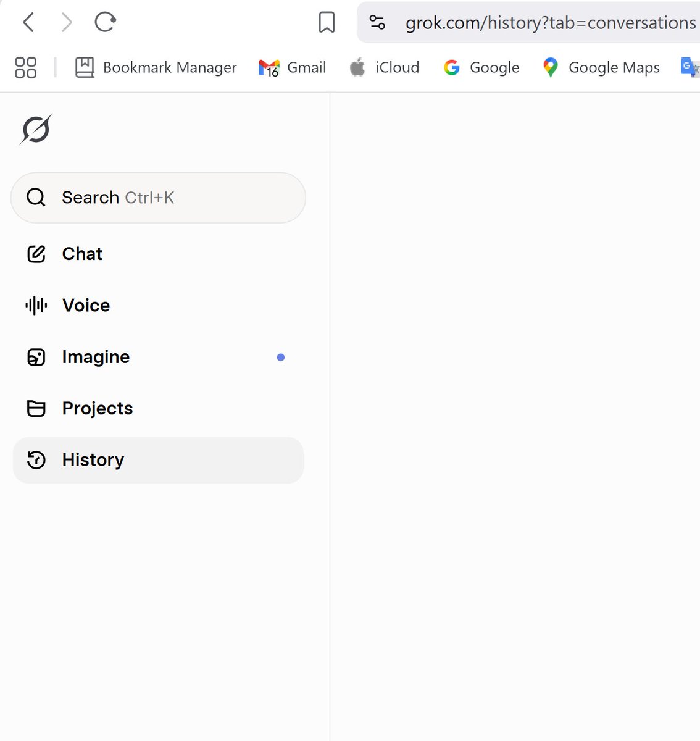Click the browser forward arrow

coord(66,23)
